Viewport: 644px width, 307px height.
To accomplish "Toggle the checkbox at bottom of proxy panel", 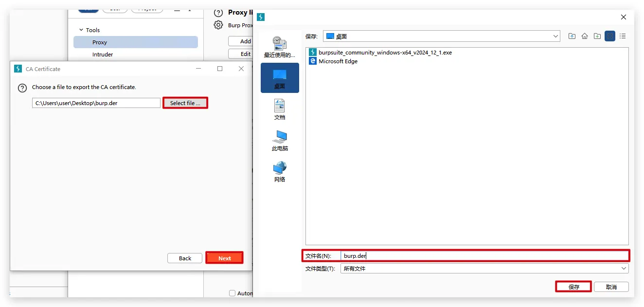I will (x=232, y=293).
